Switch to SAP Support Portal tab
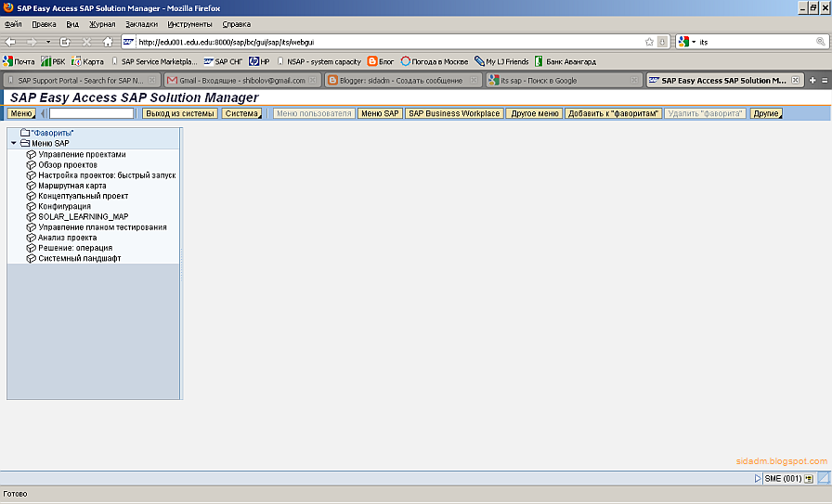 (x=81, y=81)
